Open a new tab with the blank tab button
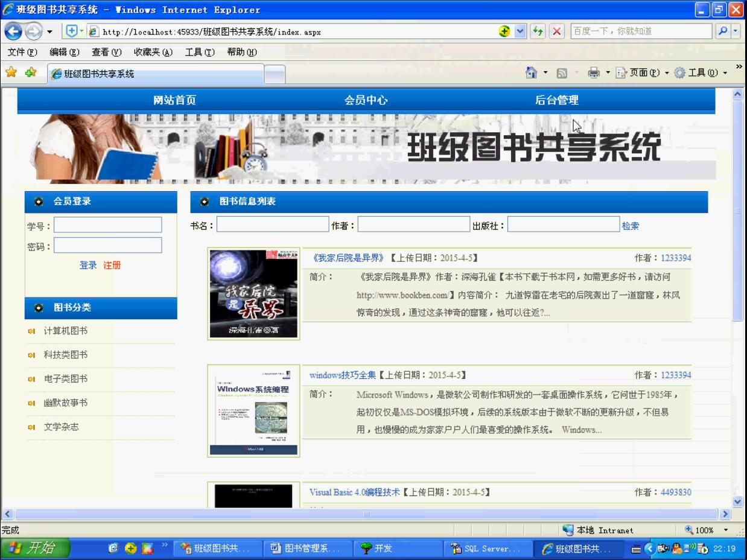 tap(275, 74)
